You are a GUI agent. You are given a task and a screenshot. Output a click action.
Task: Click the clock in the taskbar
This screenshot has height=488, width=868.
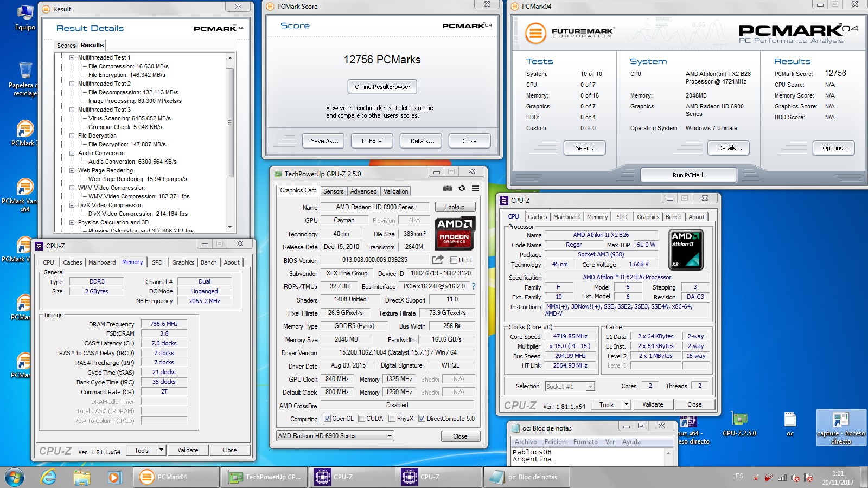coord(838,478)
